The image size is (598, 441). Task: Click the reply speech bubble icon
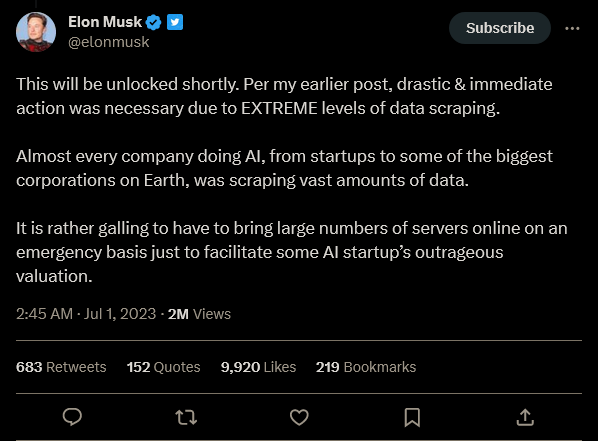click(x=72, y=417)
